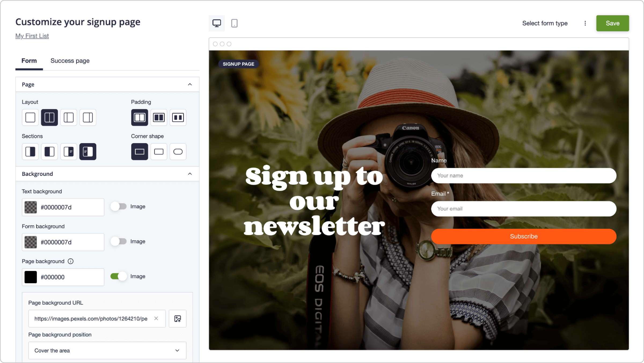Clear the Page background URL field
This screenshot has height=363, width=644.
tap(156, 318)
